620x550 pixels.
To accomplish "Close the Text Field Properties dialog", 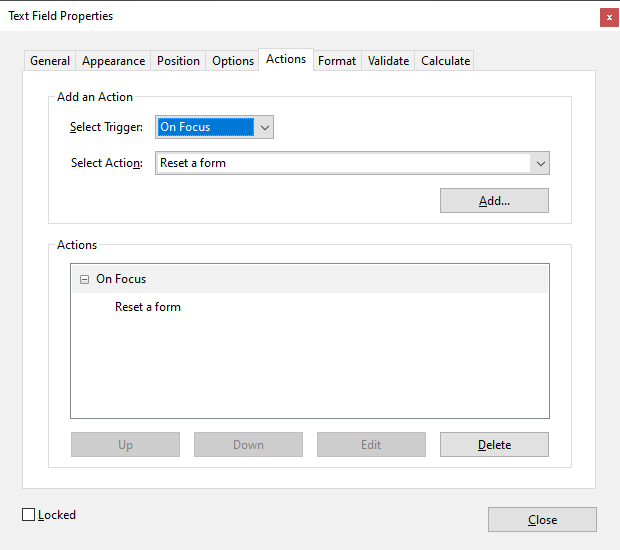I will point(542,520).
